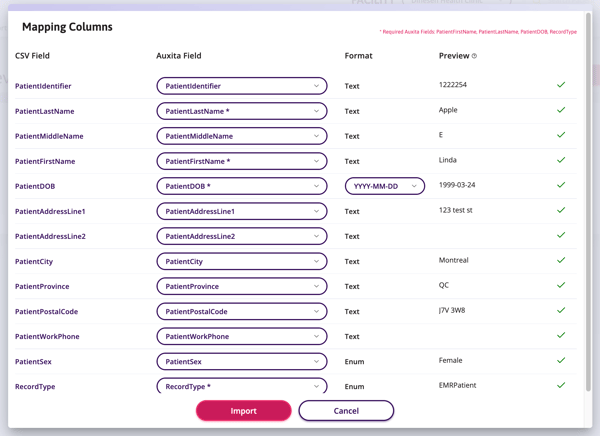
Task: Click the preview value QC
Action: click(x=444, y=285)
